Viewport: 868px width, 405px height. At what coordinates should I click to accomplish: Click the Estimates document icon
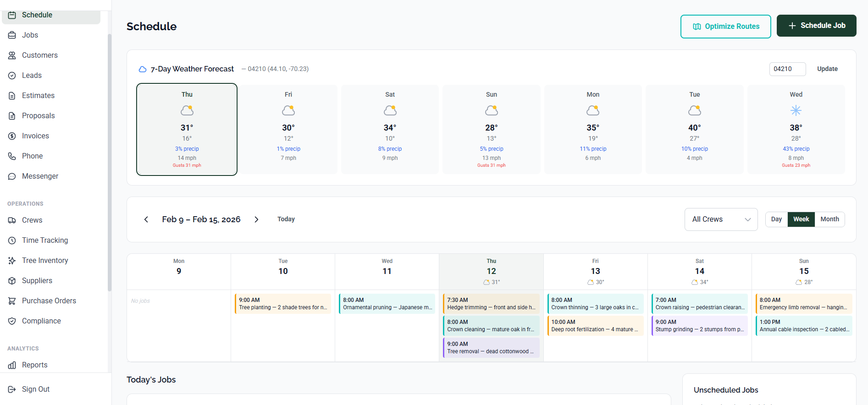[x=12, y=96]
